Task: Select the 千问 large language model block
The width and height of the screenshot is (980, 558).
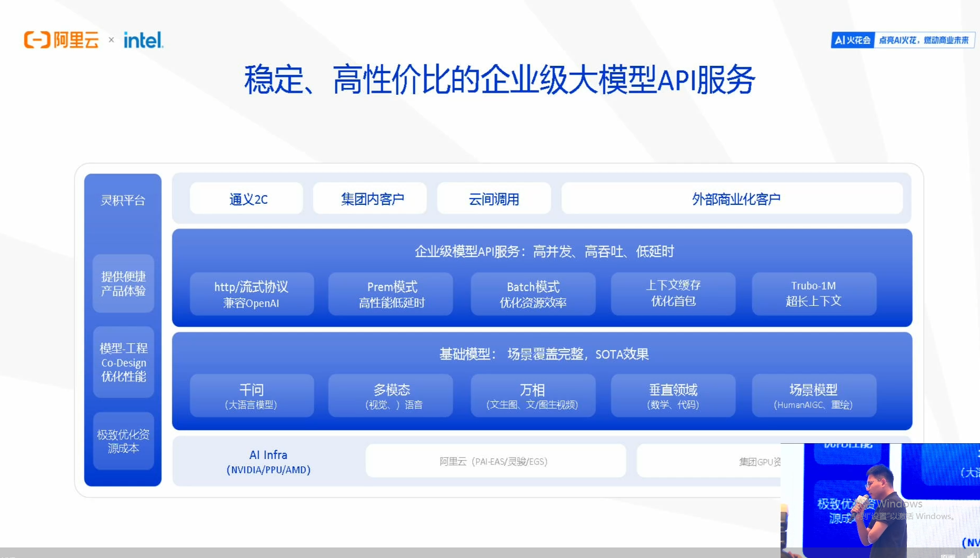Action: pos(252,395)
